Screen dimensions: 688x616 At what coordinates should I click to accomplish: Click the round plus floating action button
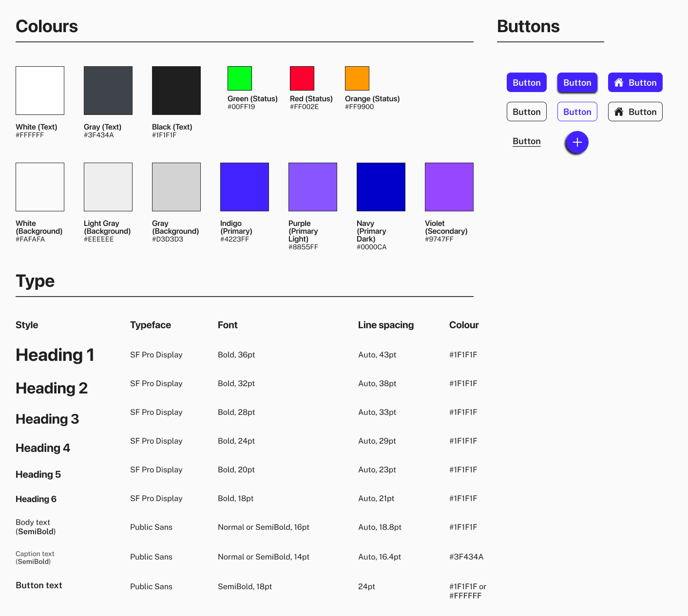click(577, 143)
